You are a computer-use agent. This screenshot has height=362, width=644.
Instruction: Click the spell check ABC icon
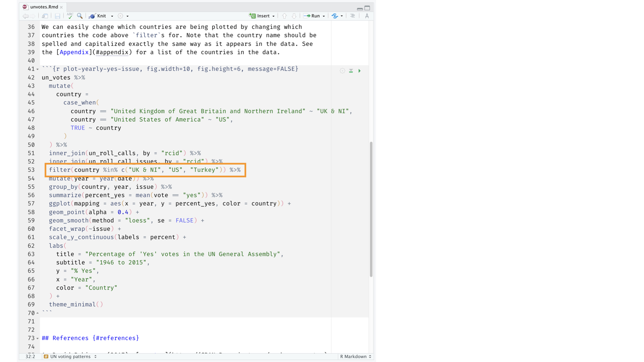pyautogui.click(x=70, y=16)
